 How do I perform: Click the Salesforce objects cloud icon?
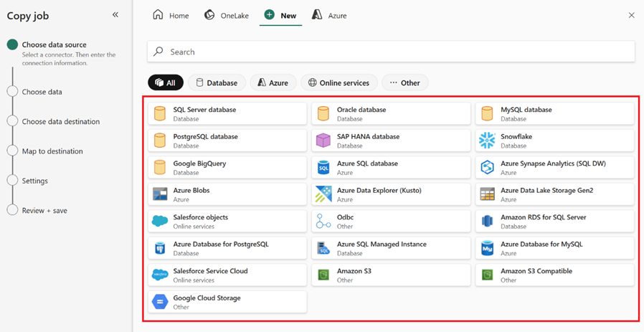(160, 221)
